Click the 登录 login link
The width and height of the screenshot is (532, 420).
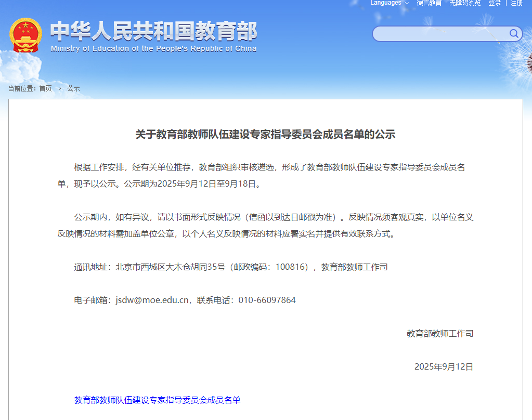495,3
